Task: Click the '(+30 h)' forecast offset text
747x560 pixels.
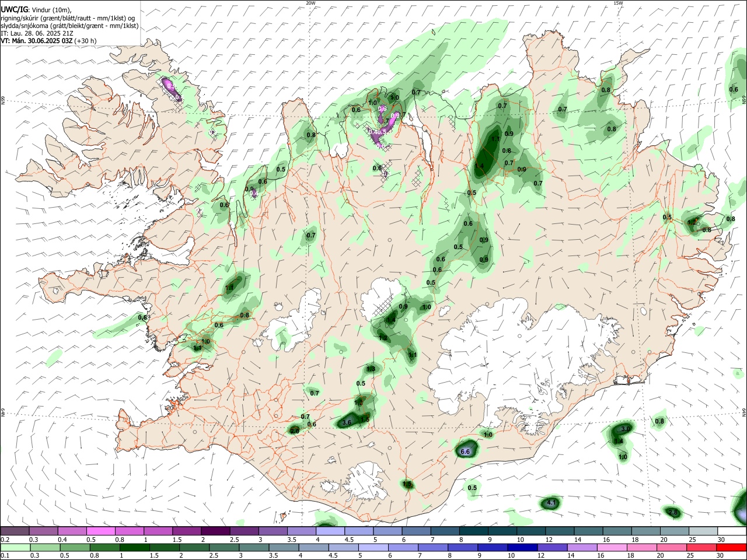Action: point(86,41)
